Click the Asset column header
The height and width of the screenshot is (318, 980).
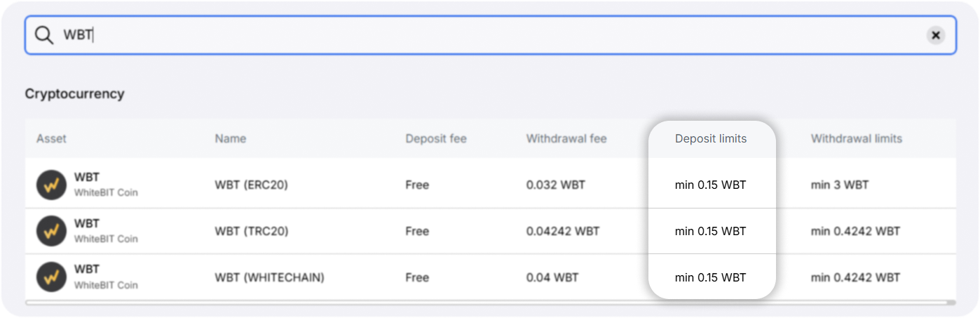(51, 139)
